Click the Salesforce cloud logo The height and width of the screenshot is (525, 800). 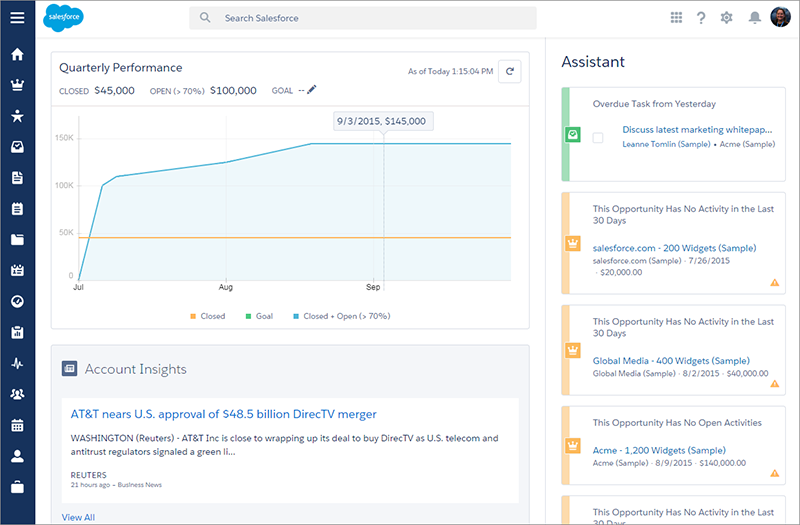(x=63, y=18)
